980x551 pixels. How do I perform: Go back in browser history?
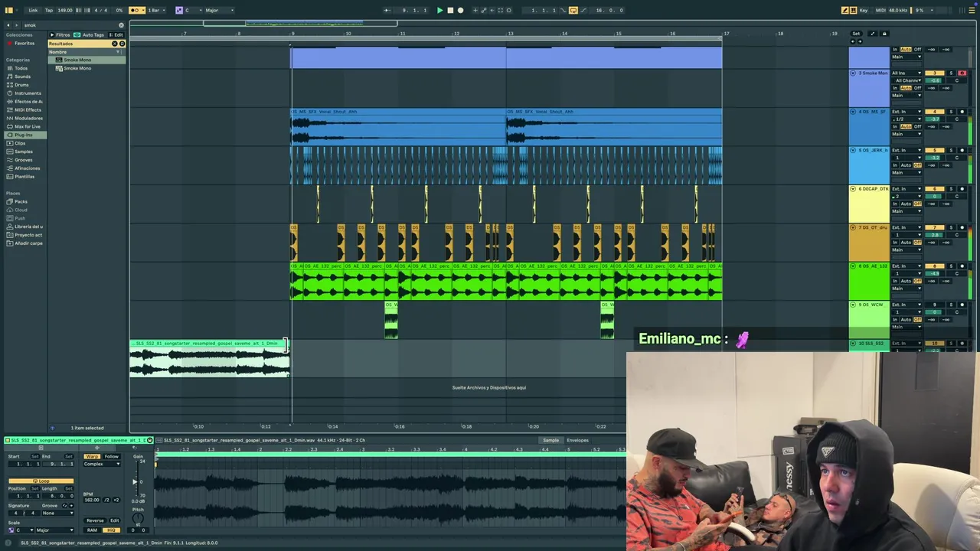8,25
